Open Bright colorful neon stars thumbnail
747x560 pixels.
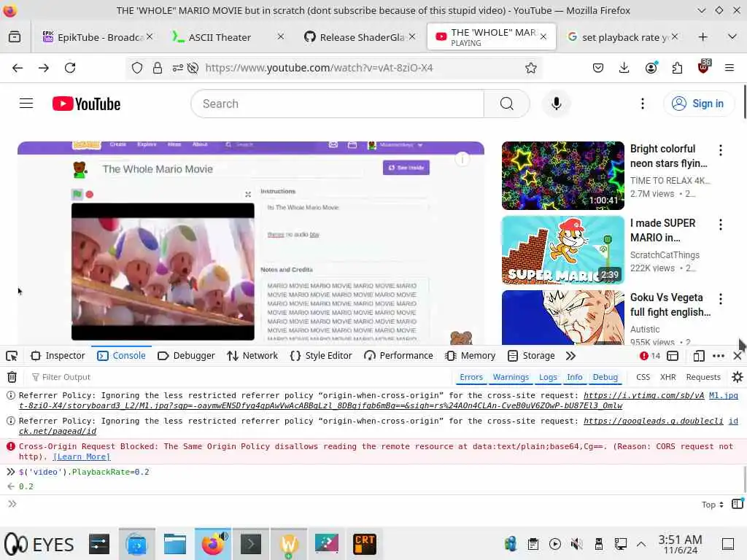click(562, 176)
